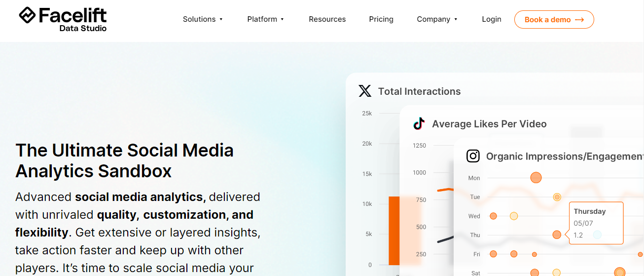Click the Login link
The height and width of the screenshot is (276, 644).
(491, 19)
